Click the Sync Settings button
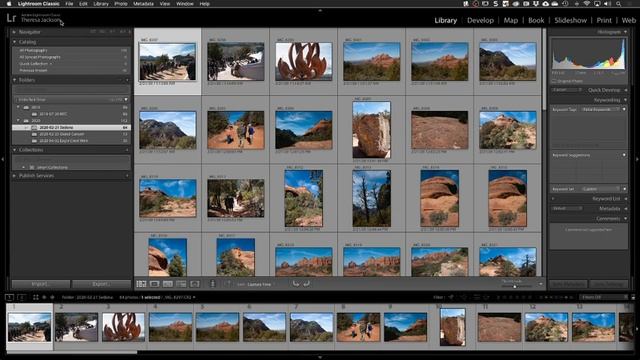Image resolution: width=640 pixels, height=360 pixels. (x=609, y=284)
